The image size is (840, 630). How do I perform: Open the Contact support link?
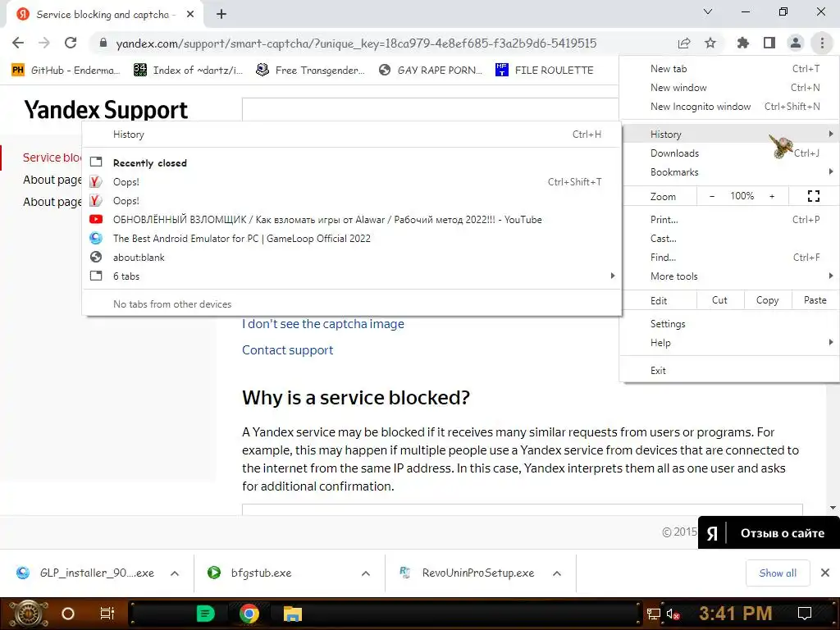pyautogui.click(x=288, y=350)
